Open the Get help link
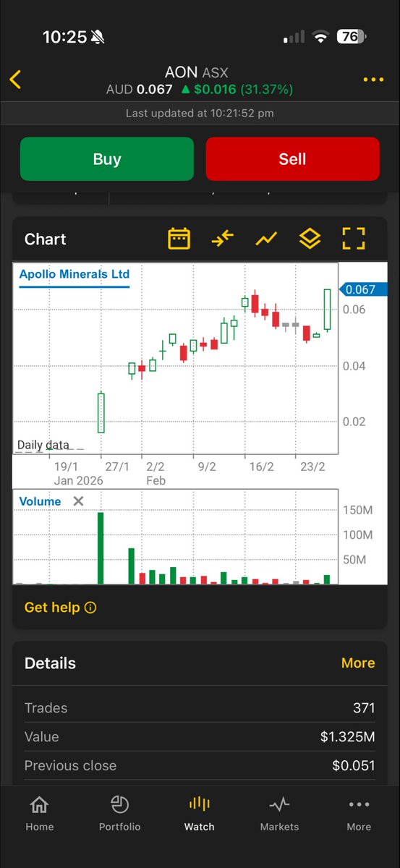The image size is (400, 868). coord(52,608)
